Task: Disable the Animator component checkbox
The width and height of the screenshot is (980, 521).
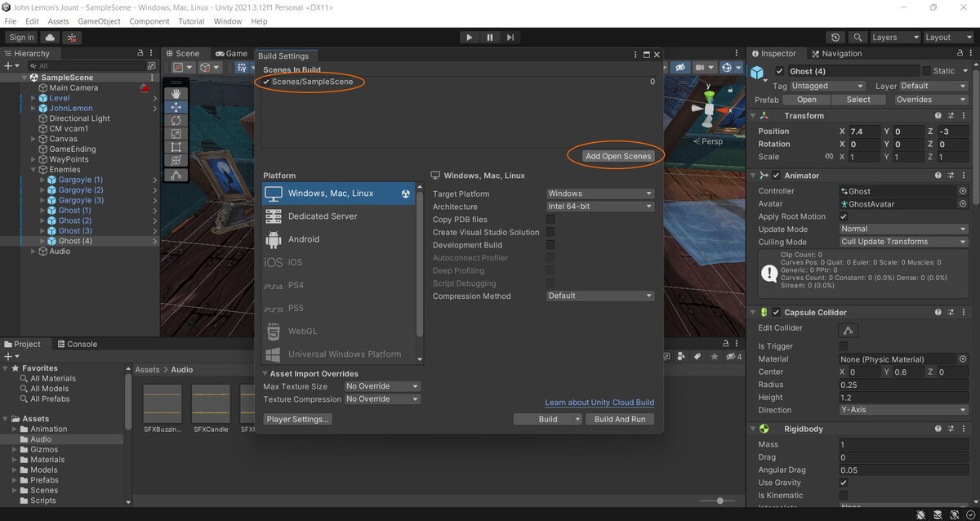Action: [x=776, y=176]
